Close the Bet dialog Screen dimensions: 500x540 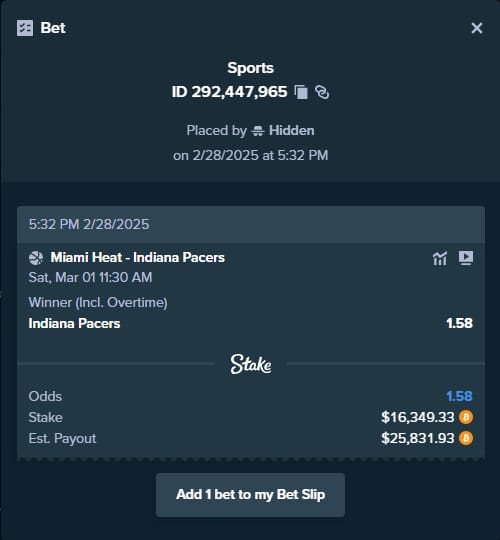pos(477,28)
